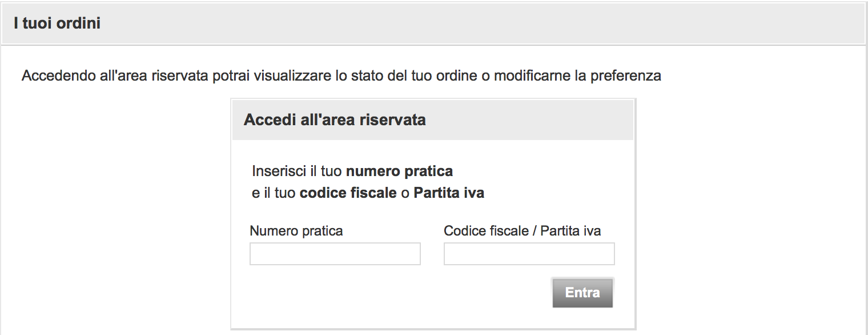
Task: Click the 'I tuoi ordini' header
Action: [x=57, y=23]
